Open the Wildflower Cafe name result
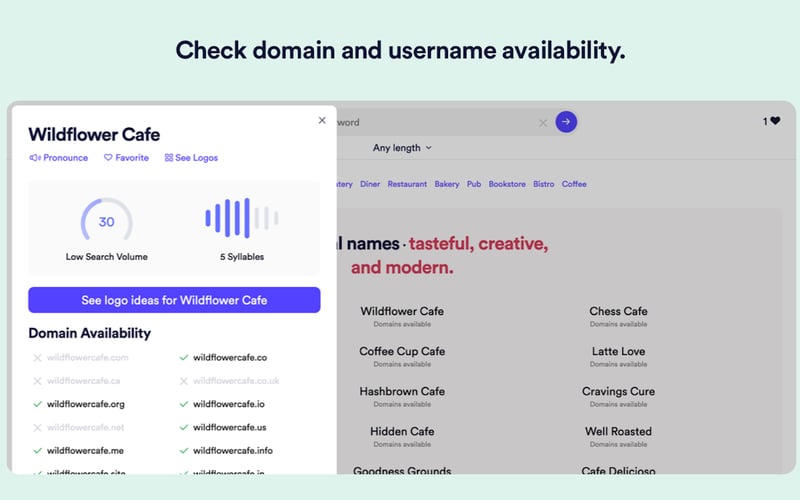 [x=402, y=311]
